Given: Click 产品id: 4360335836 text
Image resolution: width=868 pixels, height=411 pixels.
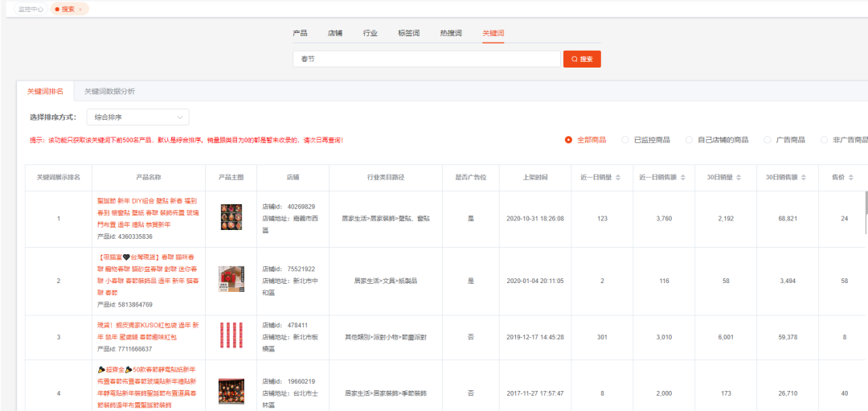Looking at the screenshot, I should tap(125, 236).
